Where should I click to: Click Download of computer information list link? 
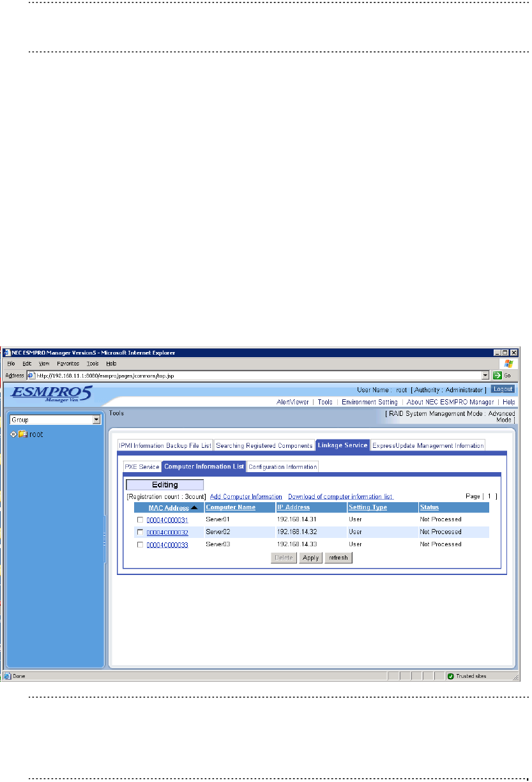[x=340, y=496]
